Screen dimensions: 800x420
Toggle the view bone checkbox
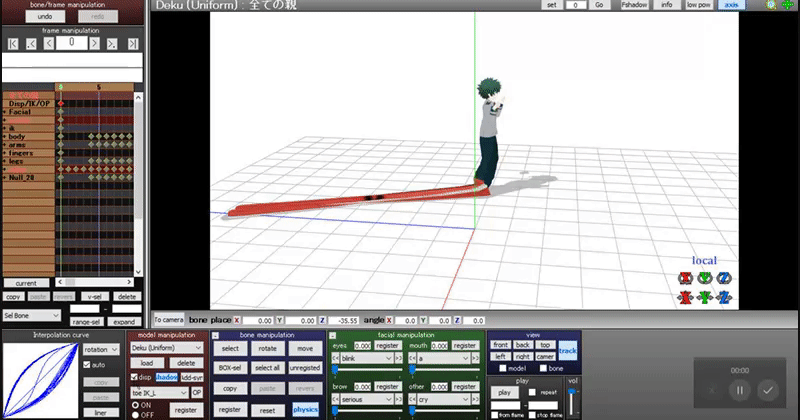pyautogui.click(x=543, y=368)
